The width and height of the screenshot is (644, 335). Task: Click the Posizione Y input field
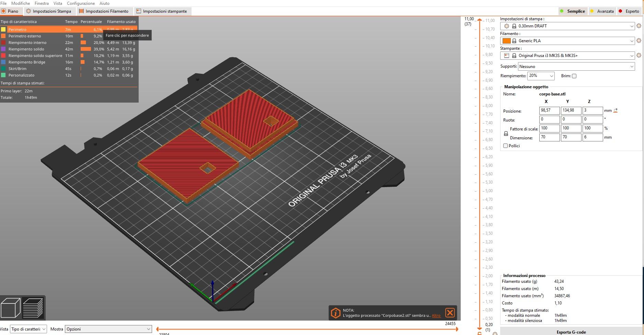tap(571, 111)
